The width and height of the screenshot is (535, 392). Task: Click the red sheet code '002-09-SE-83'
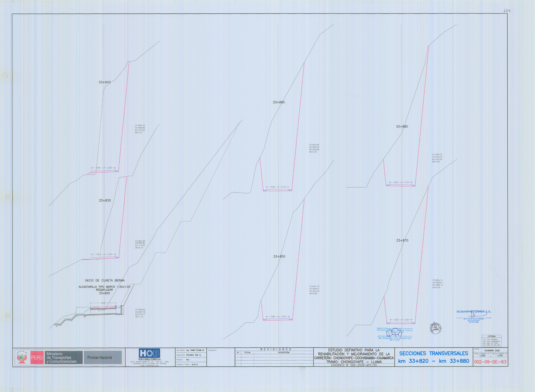490,362
